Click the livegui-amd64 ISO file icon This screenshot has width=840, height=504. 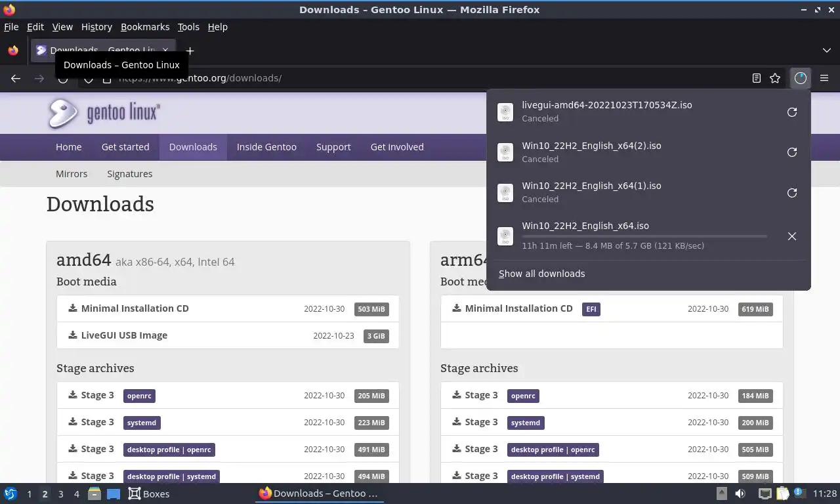tap(505, 112)
